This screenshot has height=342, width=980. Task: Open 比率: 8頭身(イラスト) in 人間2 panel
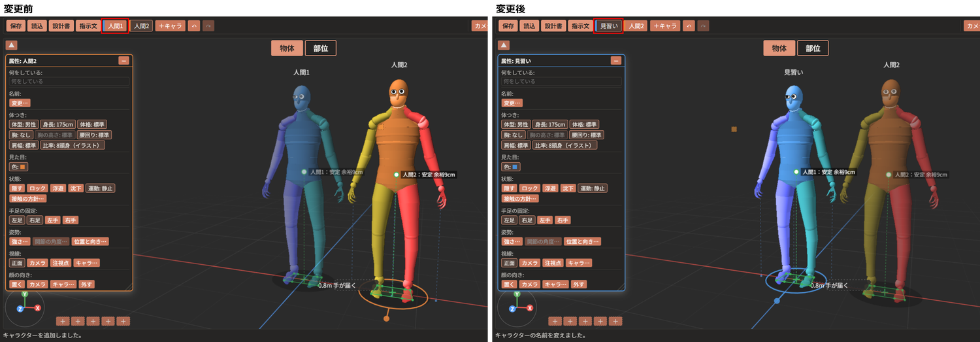73,145
